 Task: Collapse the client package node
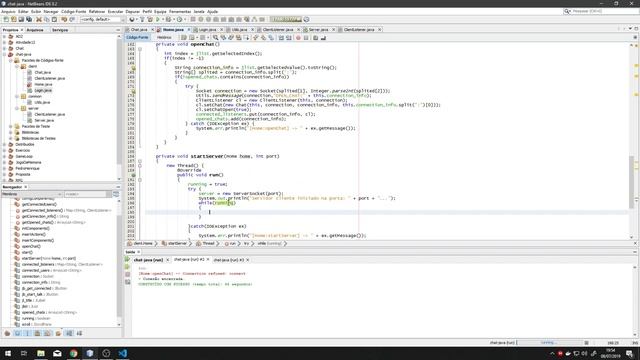pyautogui.click(x=17, y=66)
